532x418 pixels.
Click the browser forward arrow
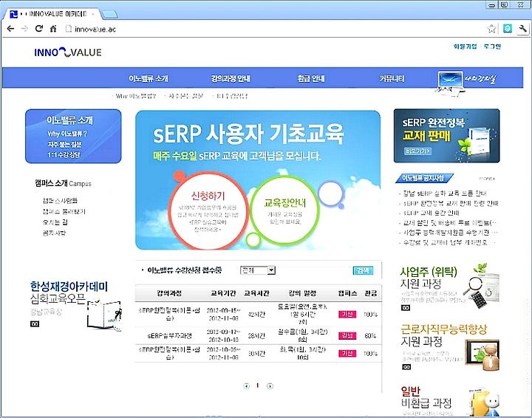click(x=24, y=29)
